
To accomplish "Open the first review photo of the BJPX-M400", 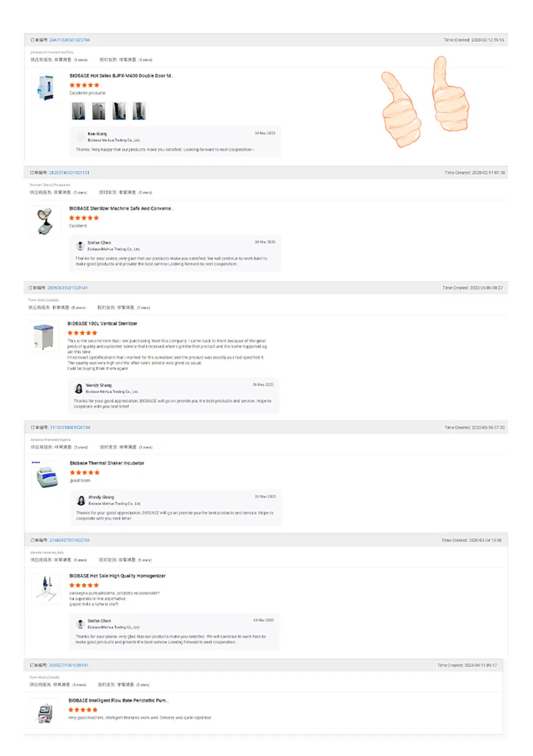I will click(x=78, y=110).
